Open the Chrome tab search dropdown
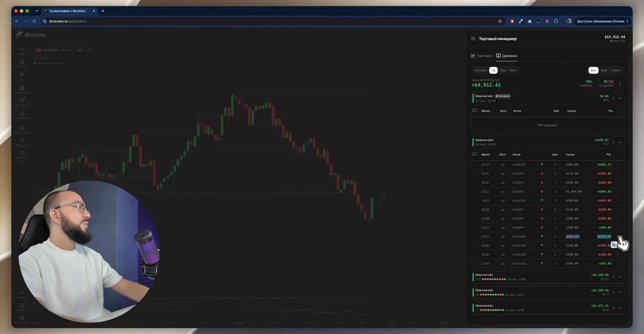 pyautogui.click(x=37, y=11)
